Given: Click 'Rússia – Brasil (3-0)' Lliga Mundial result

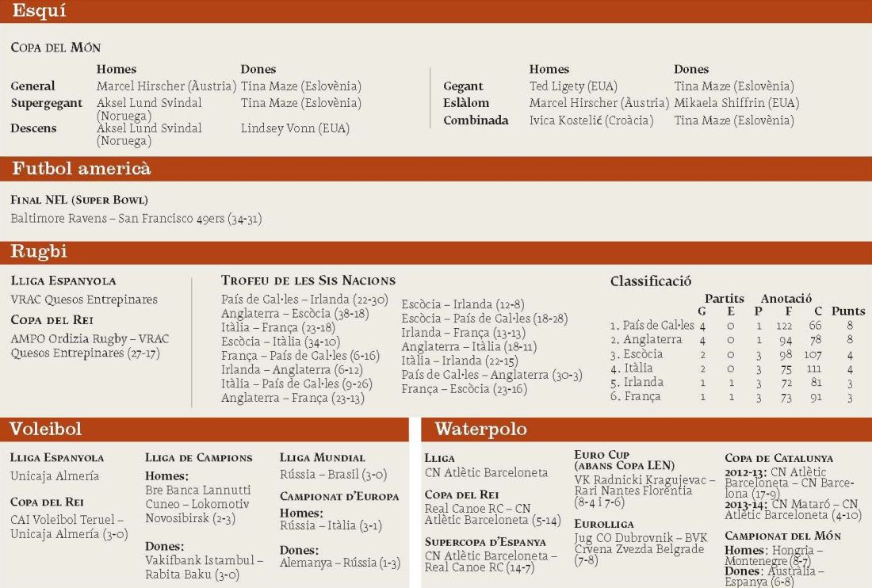Looking at the screenshot, I should click(333, 475).
